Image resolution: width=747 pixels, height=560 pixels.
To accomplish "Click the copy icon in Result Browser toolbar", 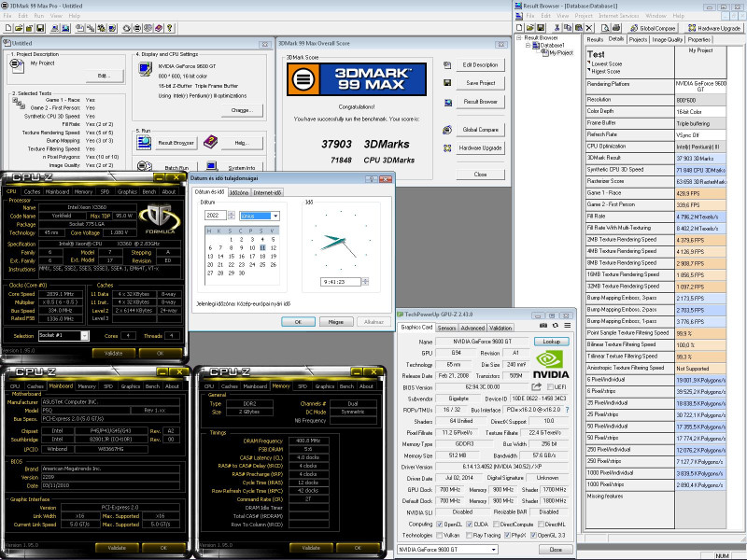I will coord(568,28).
